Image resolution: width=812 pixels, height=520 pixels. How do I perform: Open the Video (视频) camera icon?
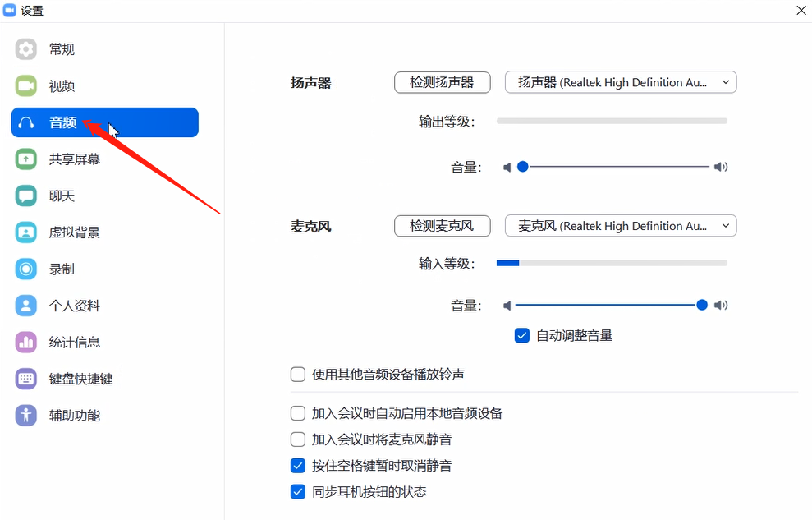point(26,85)
